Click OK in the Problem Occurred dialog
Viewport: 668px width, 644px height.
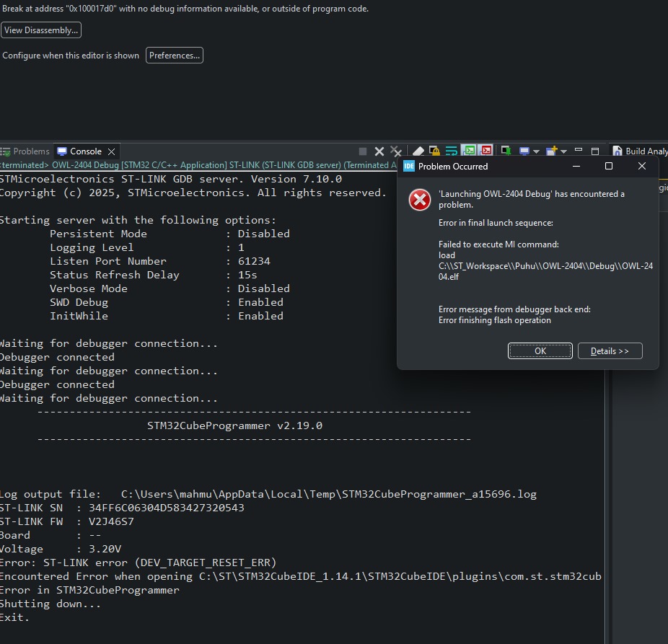pos(540,351)
